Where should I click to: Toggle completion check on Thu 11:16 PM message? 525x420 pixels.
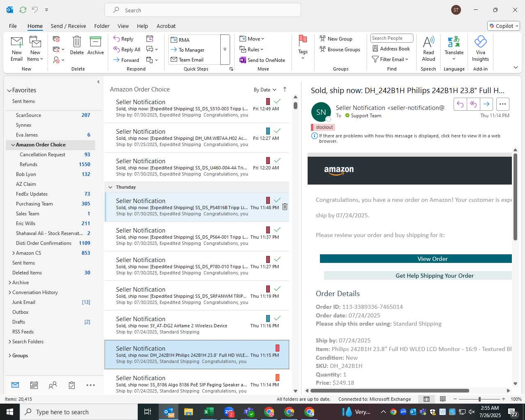click(277, 318)
